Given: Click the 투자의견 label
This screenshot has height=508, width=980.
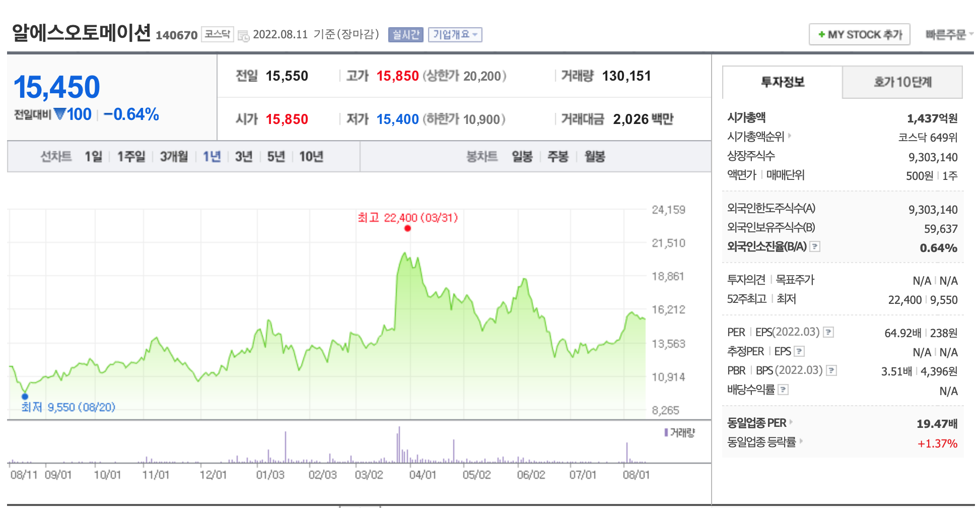Looking at the screenshot, I should 746,280.
